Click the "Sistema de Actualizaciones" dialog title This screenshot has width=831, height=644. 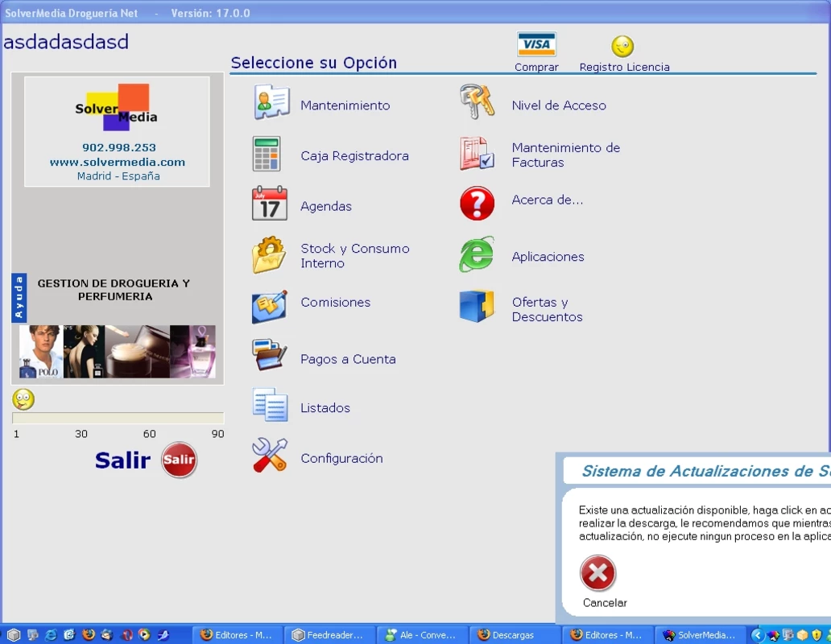tap(706, 471)
